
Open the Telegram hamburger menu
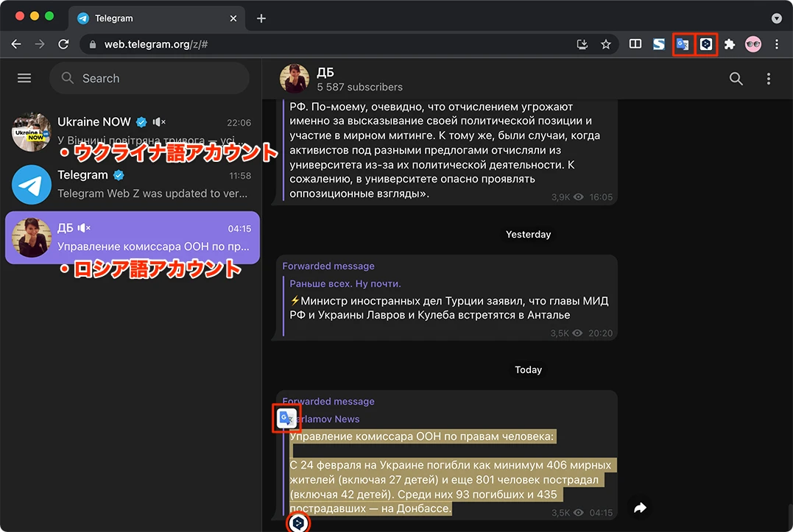pos(24,78)
